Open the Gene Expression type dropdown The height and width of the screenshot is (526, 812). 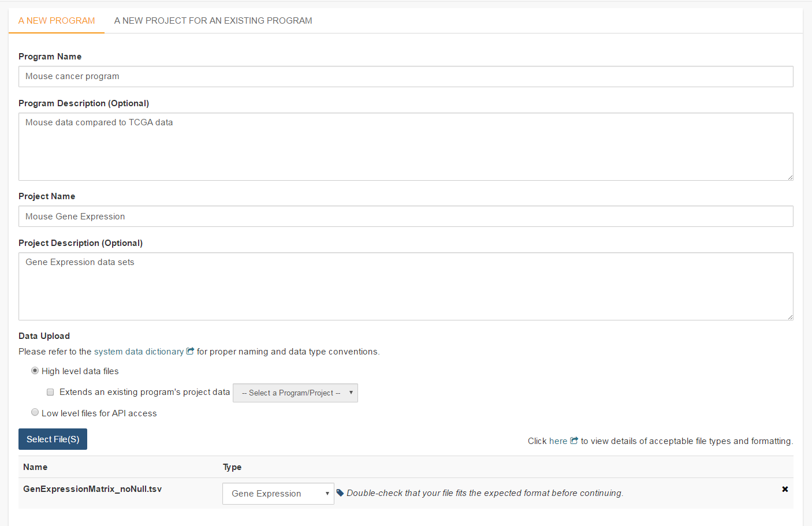(278, 494)
